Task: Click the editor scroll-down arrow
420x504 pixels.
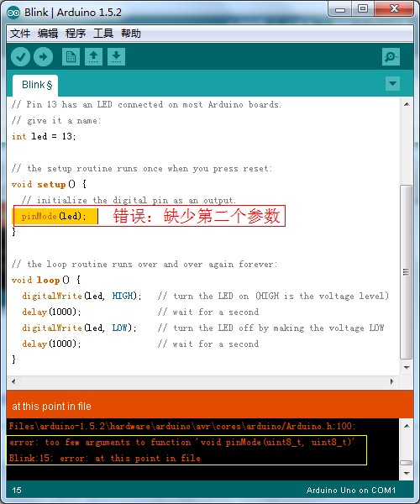Action: 407,367
